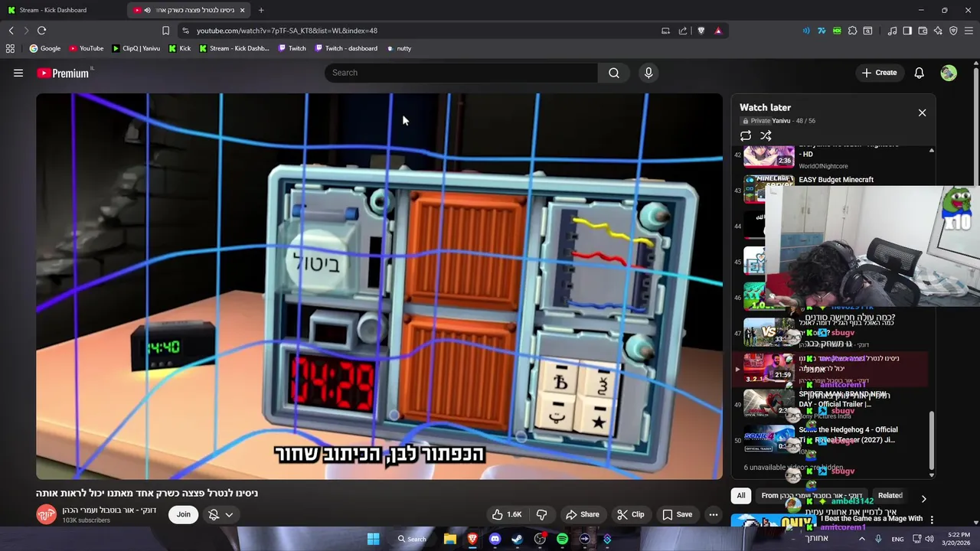
Task: Show hidden system tray icons chevron
Action: click(861, 539)
